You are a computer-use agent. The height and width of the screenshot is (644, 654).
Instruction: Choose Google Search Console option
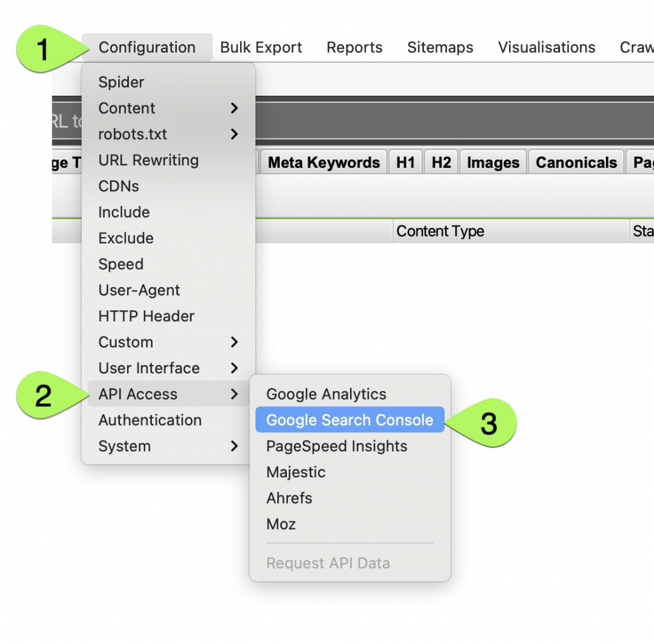click(x=350, y=420)
